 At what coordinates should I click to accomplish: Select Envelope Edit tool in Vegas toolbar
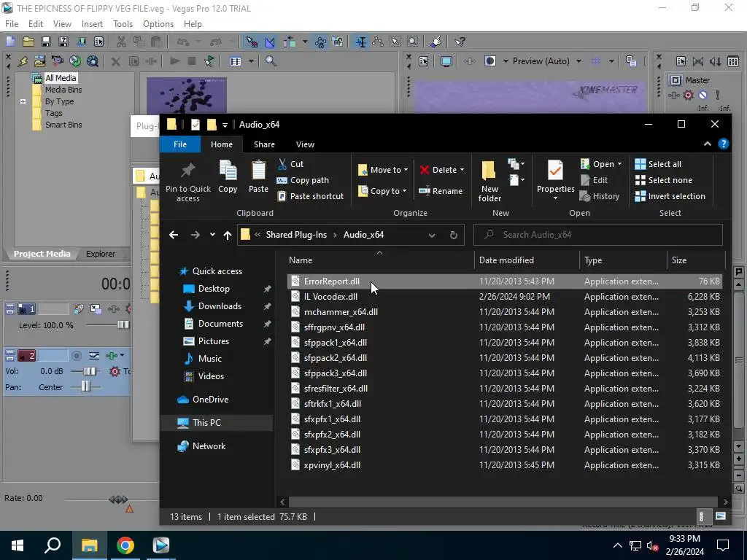[379, 42]
